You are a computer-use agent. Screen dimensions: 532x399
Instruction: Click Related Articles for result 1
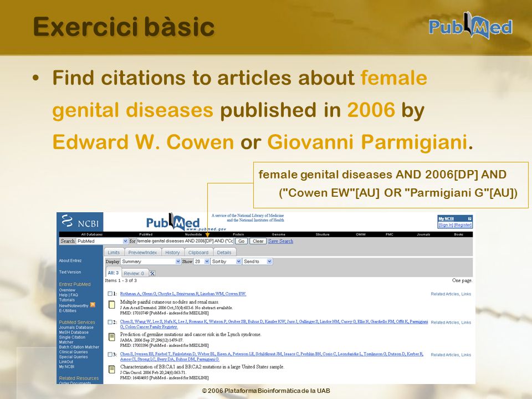tap(445, 294)
